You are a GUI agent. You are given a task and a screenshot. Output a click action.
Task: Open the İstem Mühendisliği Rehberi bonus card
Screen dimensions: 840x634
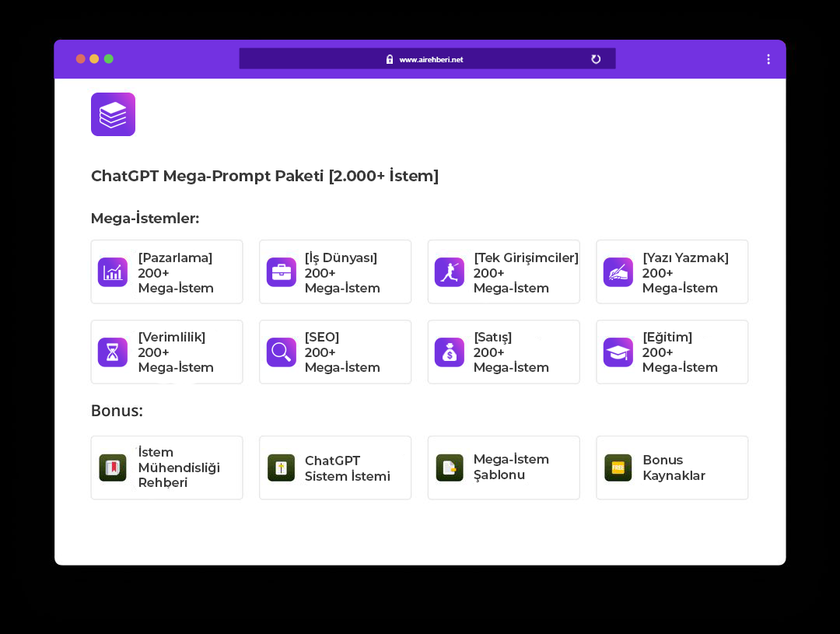pyautogui.click(x=166, y=468)
